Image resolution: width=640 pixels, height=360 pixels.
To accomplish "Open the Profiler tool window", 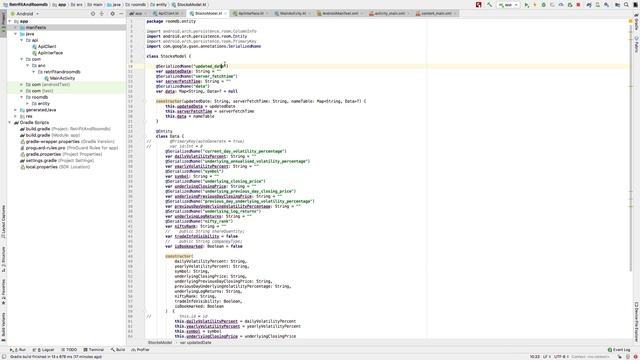I will pyautogui.click(x=140, y=350).
